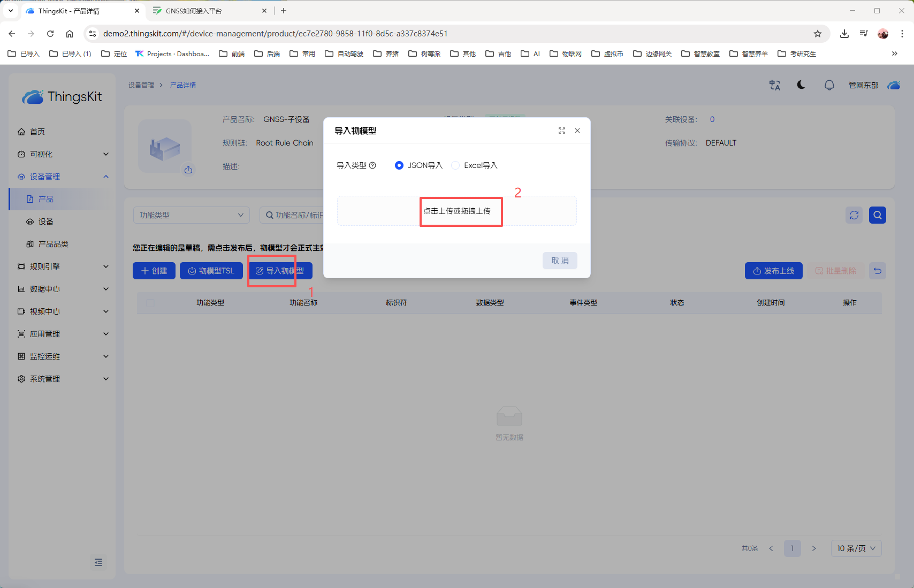The height and width of the screenshot is (588, 914).
Task: Click the 点击上传或拖拽上传 upload area
Action: point(456,211)
